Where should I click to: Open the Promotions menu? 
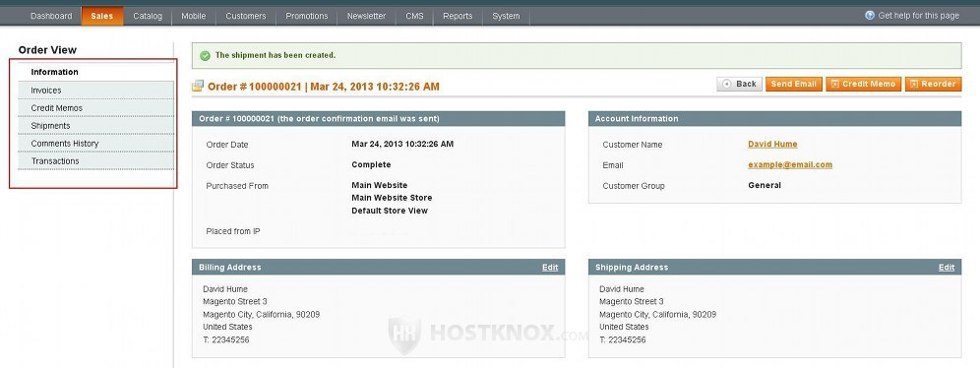[307, 17]
